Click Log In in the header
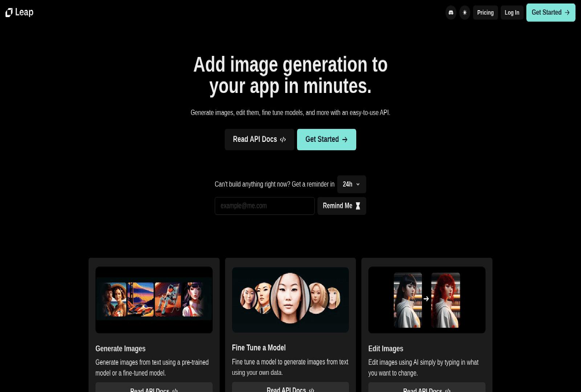Viewport: 581px width, 392px height. point(512,13)
